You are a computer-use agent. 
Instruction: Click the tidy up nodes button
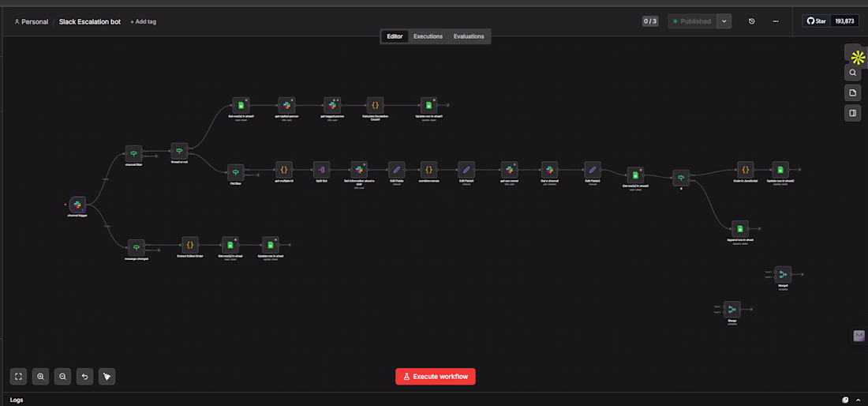(x=107, y=377)
